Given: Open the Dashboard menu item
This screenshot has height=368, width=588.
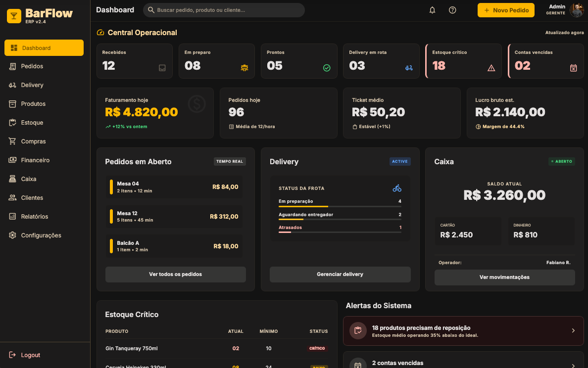Looking at the screenshot, I should point(44,47).
